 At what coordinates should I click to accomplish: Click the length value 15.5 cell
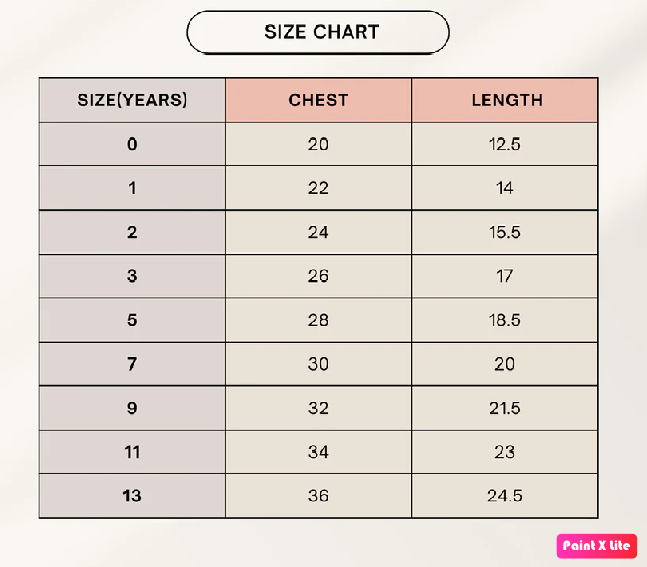coord(505,232)
